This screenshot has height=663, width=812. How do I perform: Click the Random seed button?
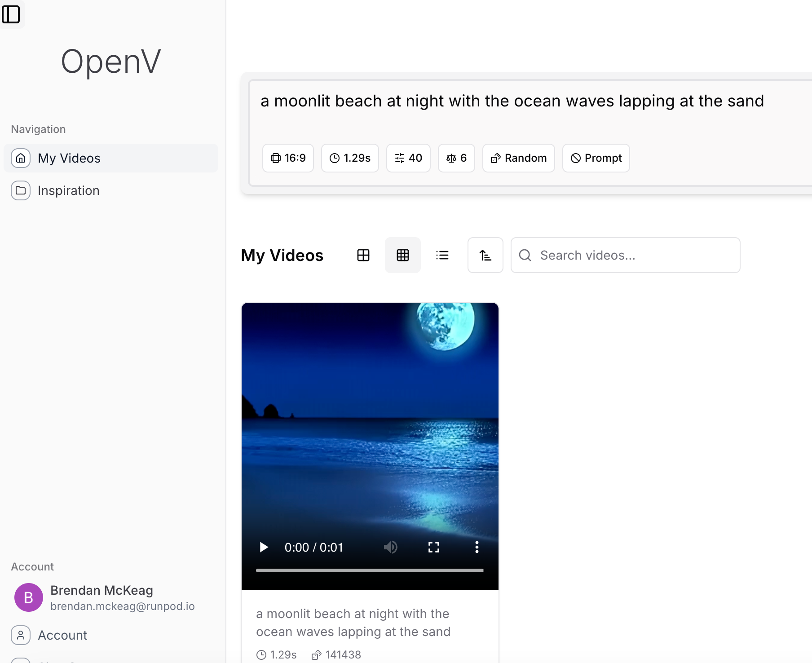(x=518, y=158)
